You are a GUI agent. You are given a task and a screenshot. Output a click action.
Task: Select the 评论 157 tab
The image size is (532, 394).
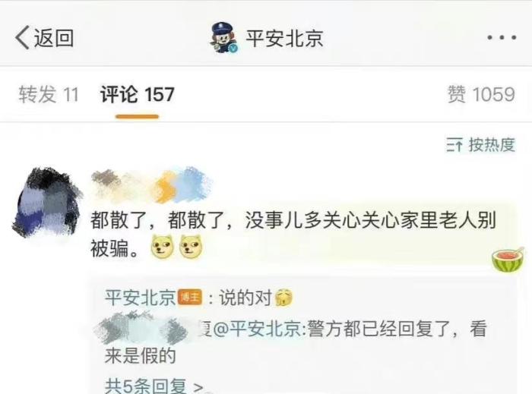[x=137, y=94]
